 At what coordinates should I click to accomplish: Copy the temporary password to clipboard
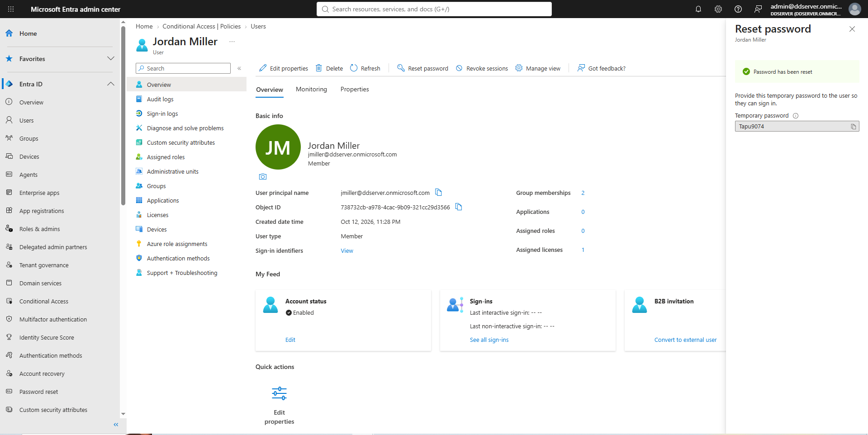click(x=853, y=127)
